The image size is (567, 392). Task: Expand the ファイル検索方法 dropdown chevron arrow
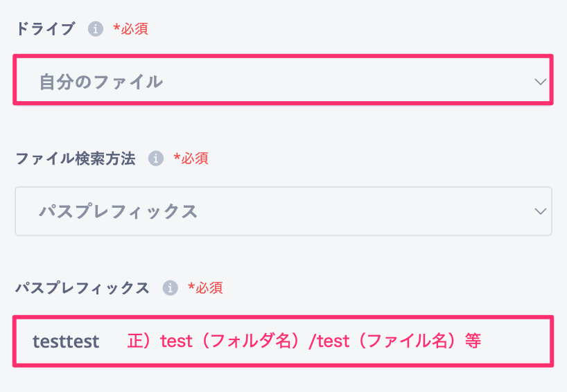tap(540, 211)
